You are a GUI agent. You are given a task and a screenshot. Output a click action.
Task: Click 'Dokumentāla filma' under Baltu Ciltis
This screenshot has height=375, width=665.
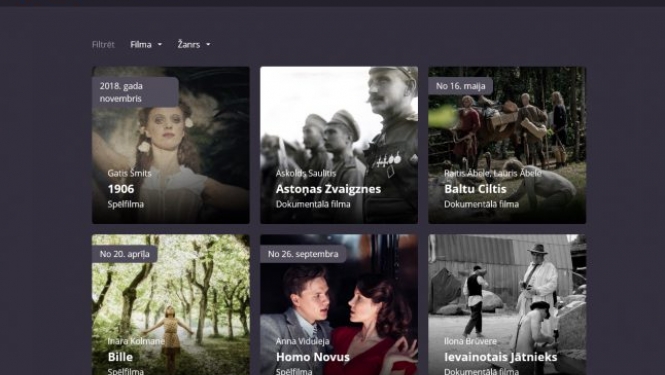[x=481, y=204]
